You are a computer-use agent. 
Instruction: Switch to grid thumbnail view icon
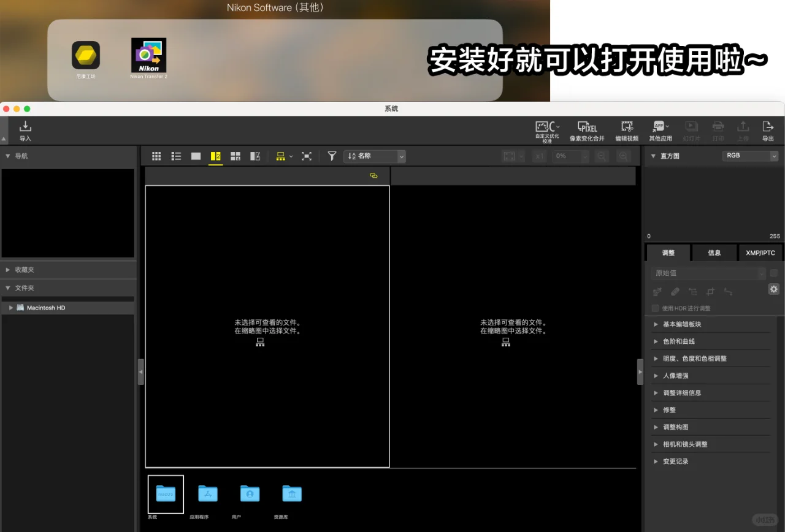point(156,156)
